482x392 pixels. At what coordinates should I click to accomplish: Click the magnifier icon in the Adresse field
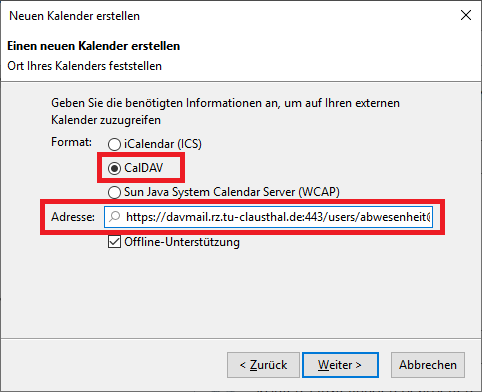(x=115, y=217)
